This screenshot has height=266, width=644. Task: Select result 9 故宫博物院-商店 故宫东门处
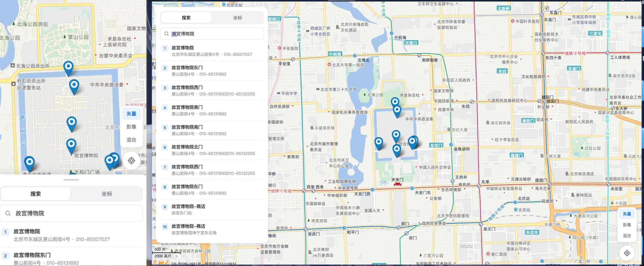(212, 210)
